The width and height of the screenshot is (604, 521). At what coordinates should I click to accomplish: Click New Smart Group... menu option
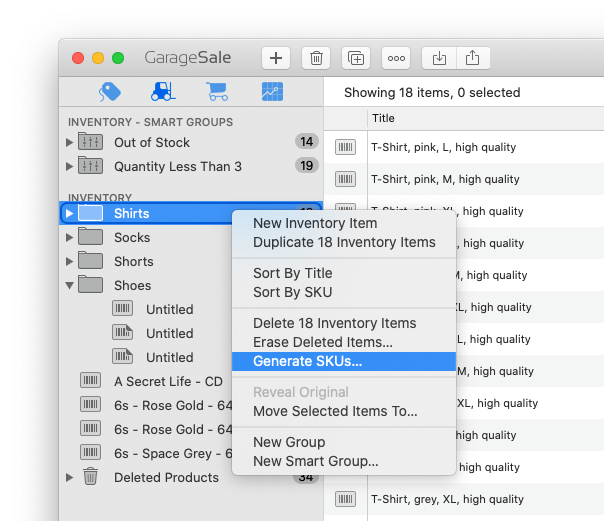click(315, 461)
